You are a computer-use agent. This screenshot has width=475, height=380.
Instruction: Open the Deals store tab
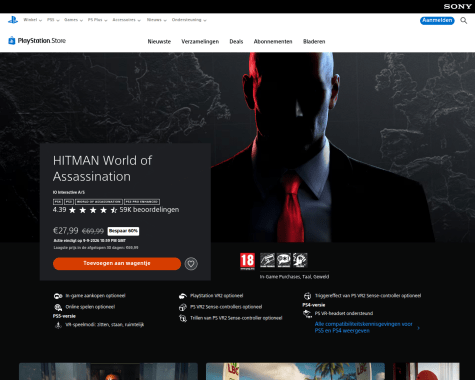236,42
